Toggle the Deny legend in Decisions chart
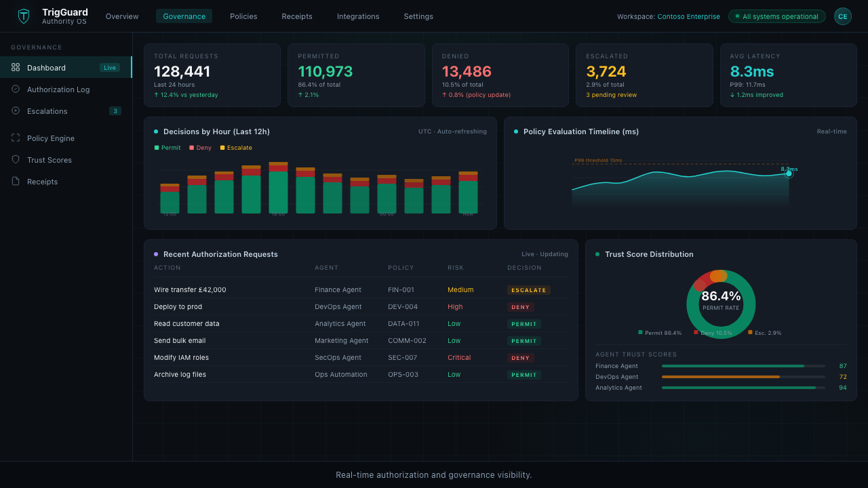The width and height of the screenshot is (868, 488). tap(201, 148)
